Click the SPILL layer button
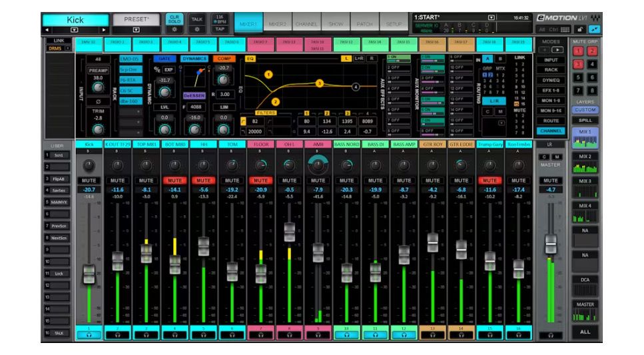 pyautogui.click(x=585, y=121)
